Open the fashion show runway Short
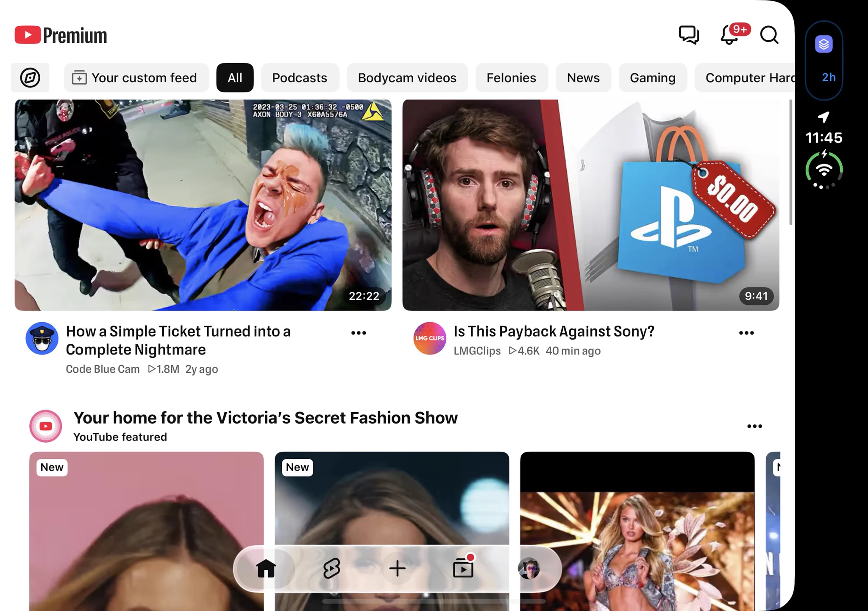This screenshot has height=611, width=868. (637, 531)
